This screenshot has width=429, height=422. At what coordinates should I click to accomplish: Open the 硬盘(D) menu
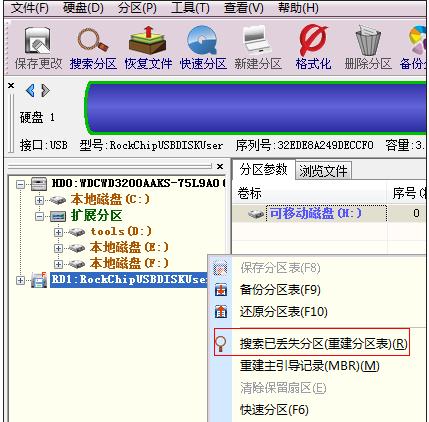(x=83, y=8)
